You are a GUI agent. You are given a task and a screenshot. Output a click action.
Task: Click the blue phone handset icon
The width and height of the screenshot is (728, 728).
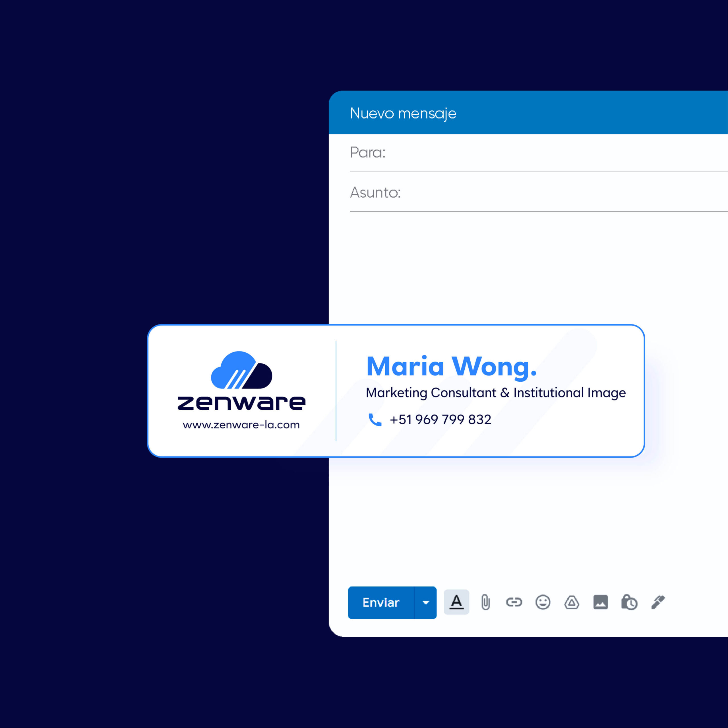(x=375, y=419)
